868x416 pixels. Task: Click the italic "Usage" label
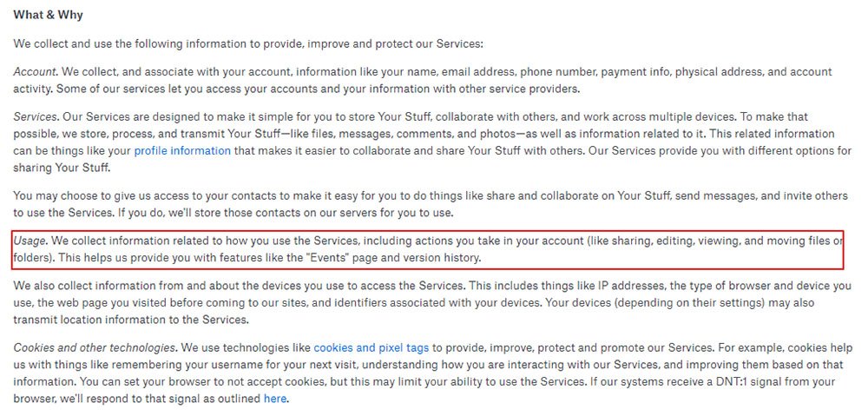(x=30, y=241)
